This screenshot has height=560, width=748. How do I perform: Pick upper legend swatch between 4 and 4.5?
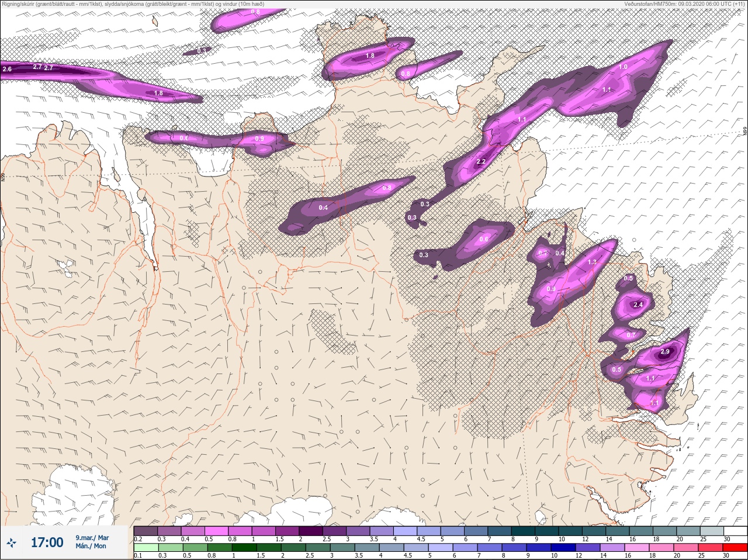click(406, 530)
